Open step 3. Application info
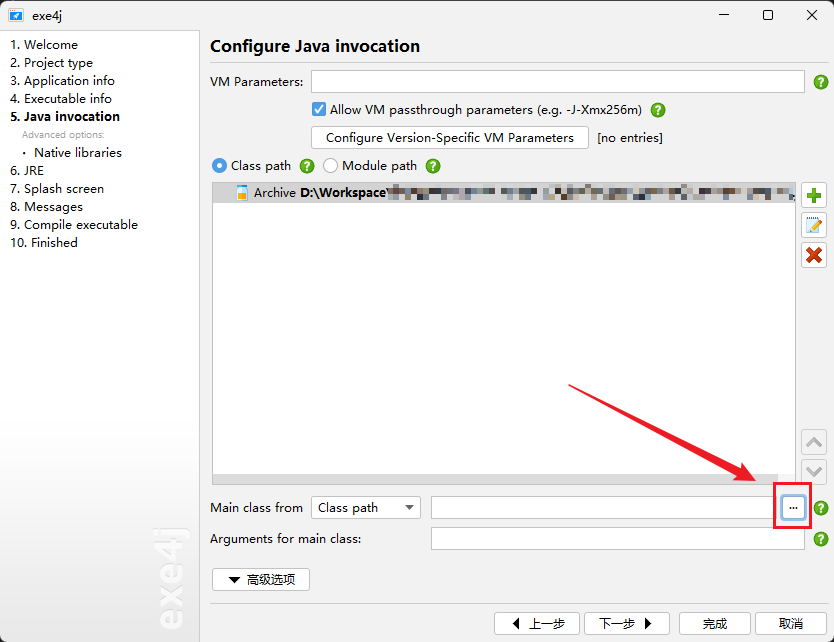 pyautogui.click(x=62, y=81)
